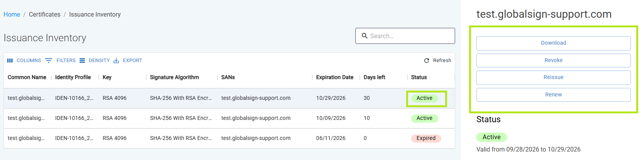
Task: Click the Refresh circular arrow icon
Action: coord(427,61)
